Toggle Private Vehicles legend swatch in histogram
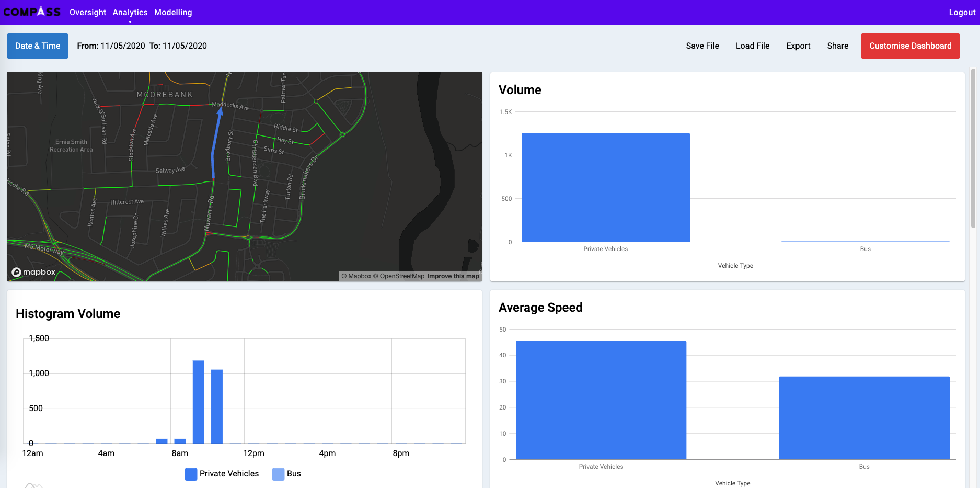Image resolution: width=980 pixels, height=488 pixels. [191, 474]
